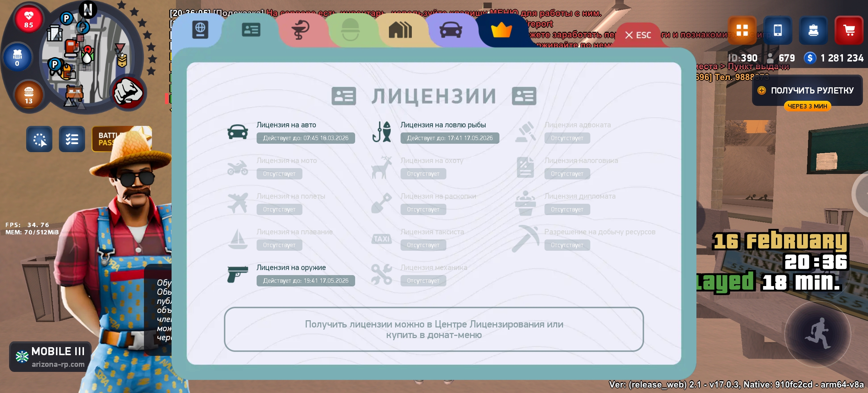Screen dimensions: 868x393
Task: Close the menu with ESC button
Action: 638,35
